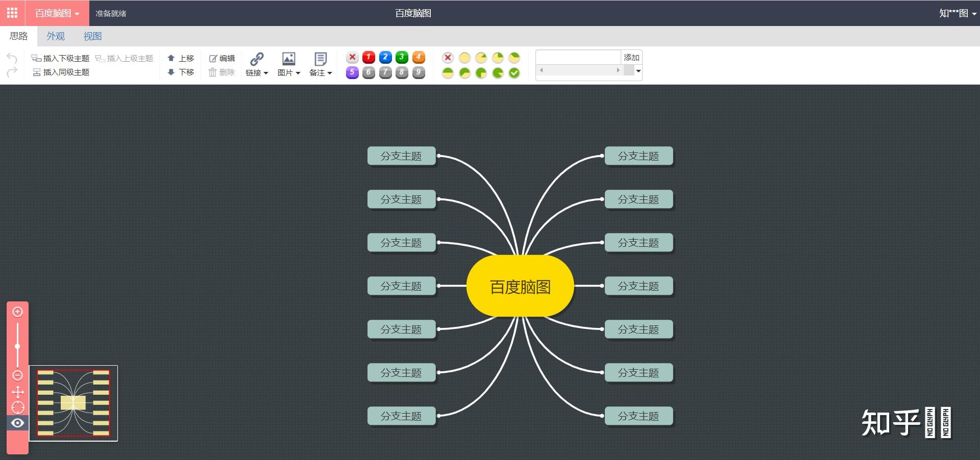The height and width of the screenshot is (460, 980).
Task: Select the central 百度脑图 node
Action: 520,286
